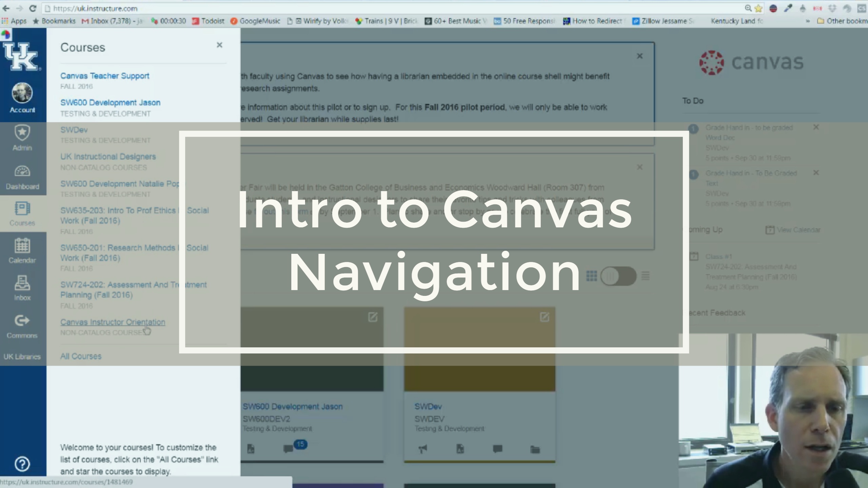Open the Canvas Teacher Support course

[x=104, y=76]
